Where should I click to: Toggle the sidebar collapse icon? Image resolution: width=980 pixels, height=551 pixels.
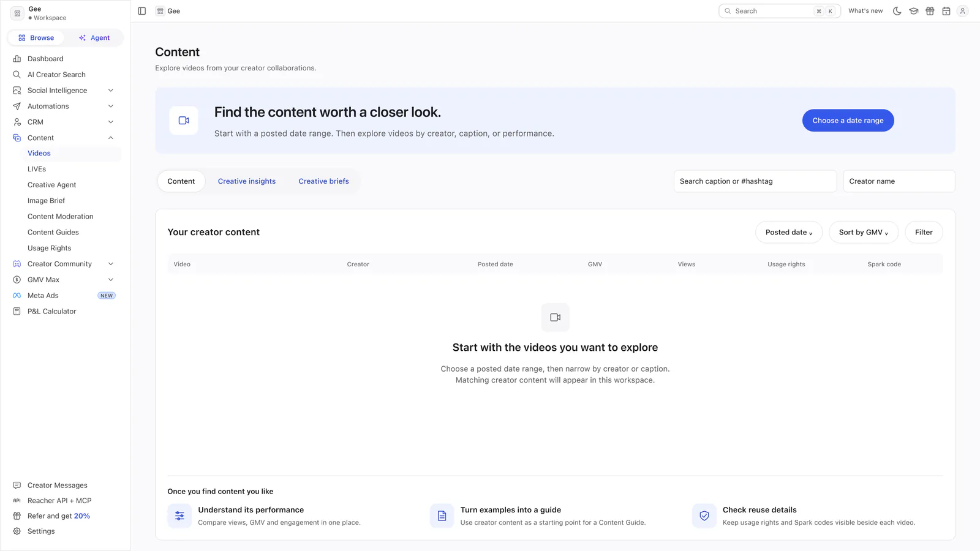142,11
